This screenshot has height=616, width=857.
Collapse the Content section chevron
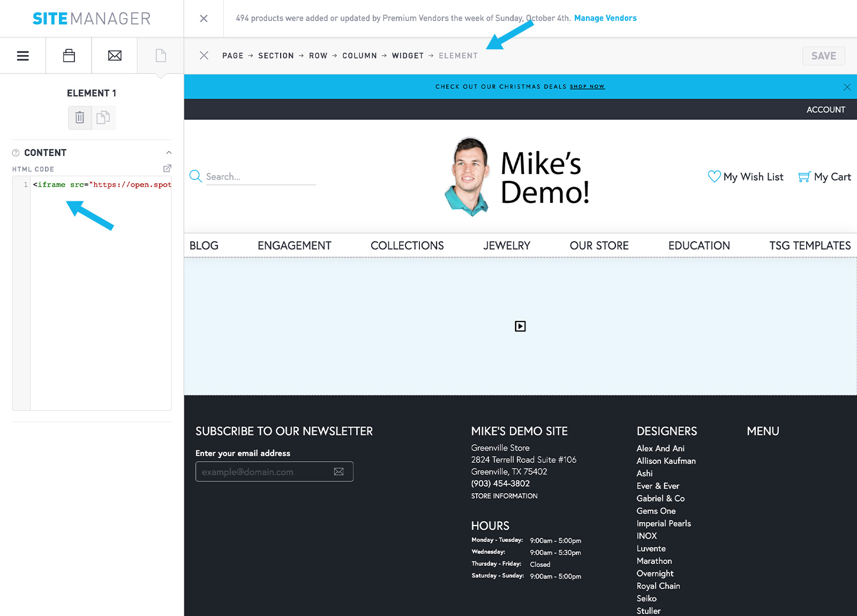tap(169, 153)
